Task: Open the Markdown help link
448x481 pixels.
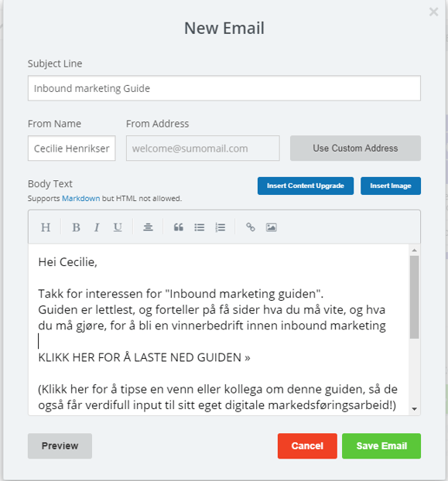Action: point(81,199)
